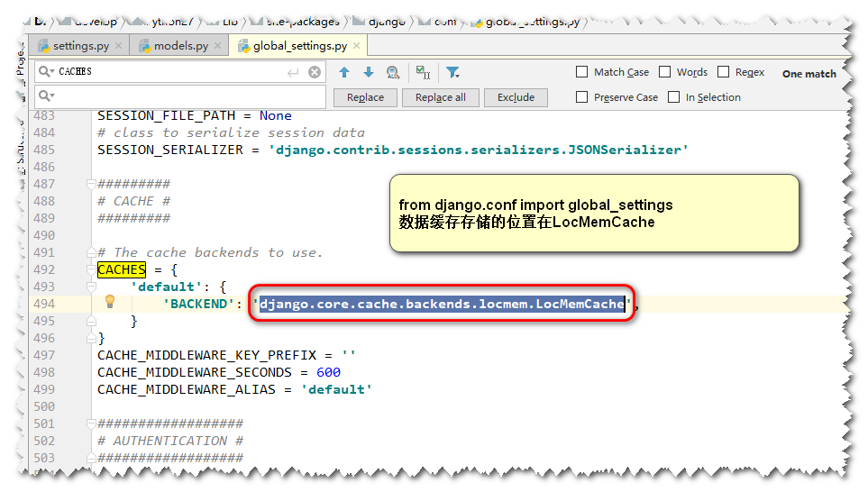Image resolution: width=868 pixels, height=492 pixels.
Task: Collapse fold marker at line 487
Action: tap(91, 185)
